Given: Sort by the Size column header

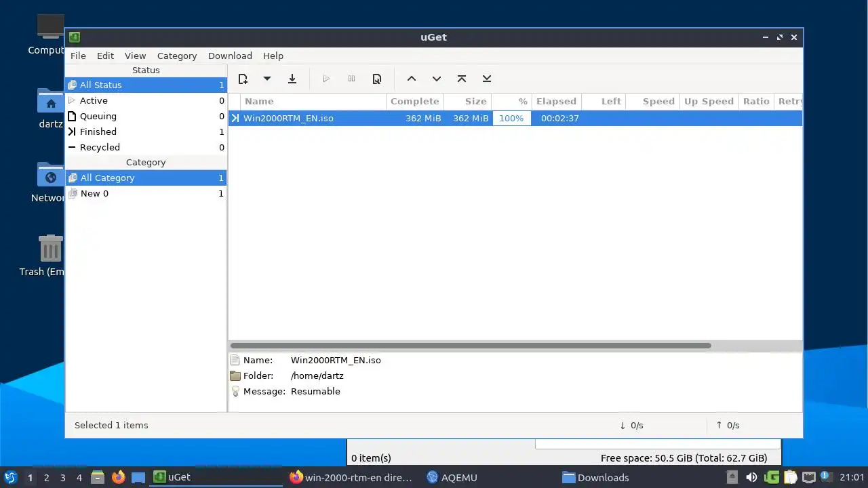Looking at the screenshot, I should 467,101.
